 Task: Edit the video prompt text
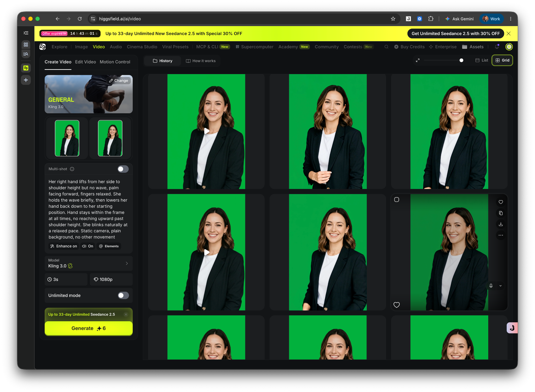coord(88,209)
